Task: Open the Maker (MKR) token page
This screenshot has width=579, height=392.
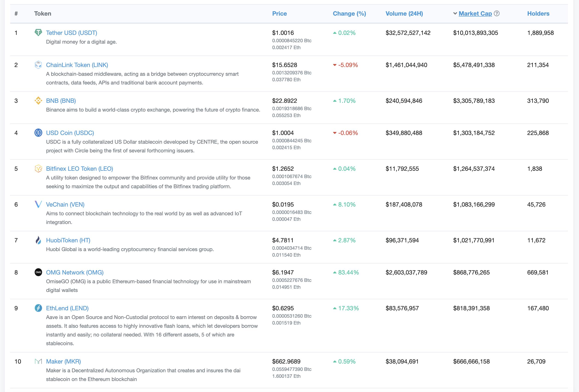Action: click(x=63, y=361)
